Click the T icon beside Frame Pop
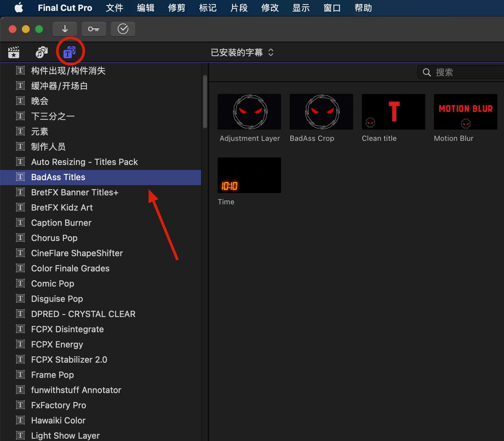 pyautogui.click(x=21, y=375)
